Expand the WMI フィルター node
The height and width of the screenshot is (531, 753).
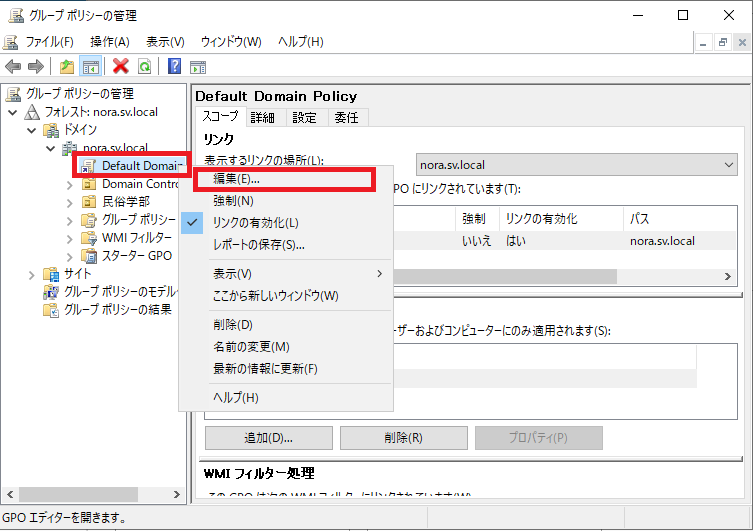pyautogui.click(x=70, y=239)
